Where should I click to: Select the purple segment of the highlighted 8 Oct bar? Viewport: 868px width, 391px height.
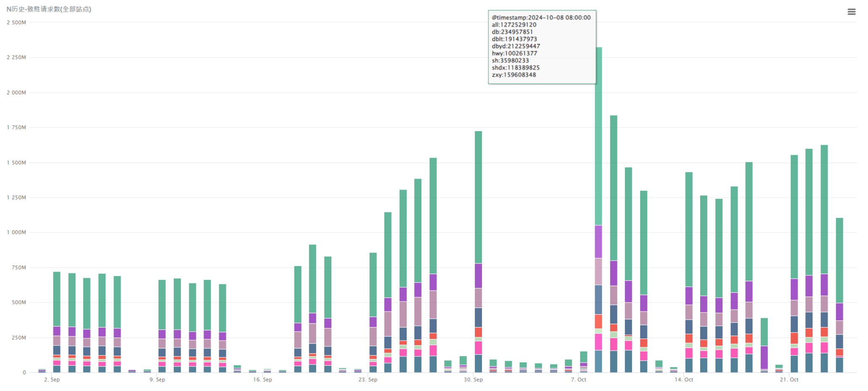point(598,242)
